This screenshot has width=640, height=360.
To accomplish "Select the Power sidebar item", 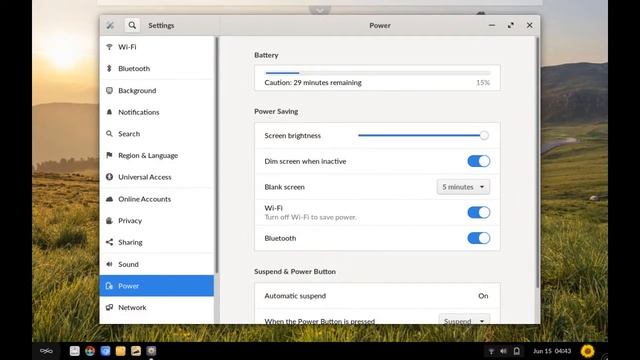I will [x=156, y=286].
